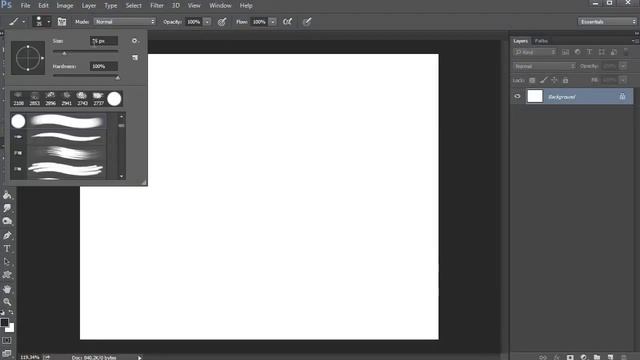Image resolution: width=640 pixels, height=360 pixels.
Task: Select the Hand tool
Action: click(x=7, y=289)
